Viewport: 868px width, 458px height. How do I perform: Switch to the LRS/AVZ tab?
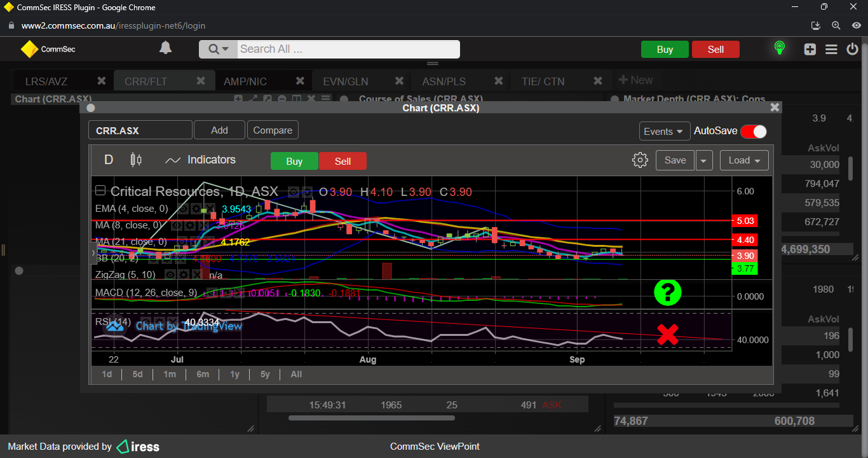(x=46, y=81)
